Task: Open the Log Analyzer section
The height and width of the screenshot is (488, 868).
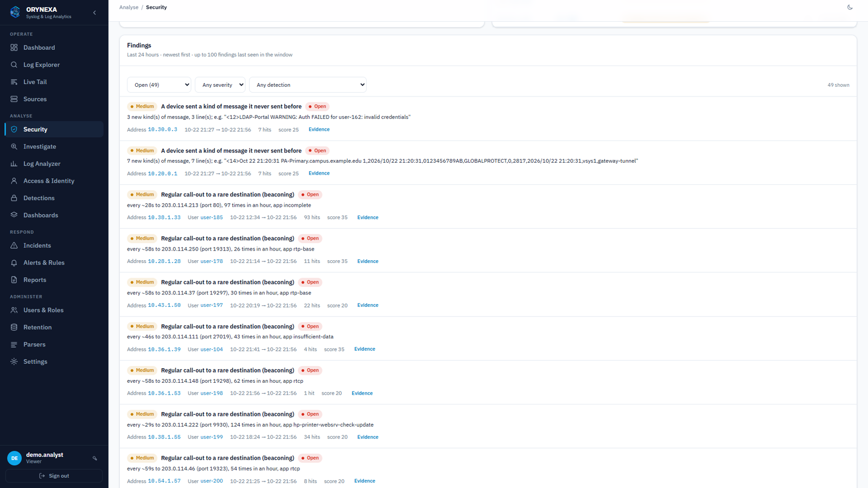Action: pyautogui.click(x=54, y=164)
